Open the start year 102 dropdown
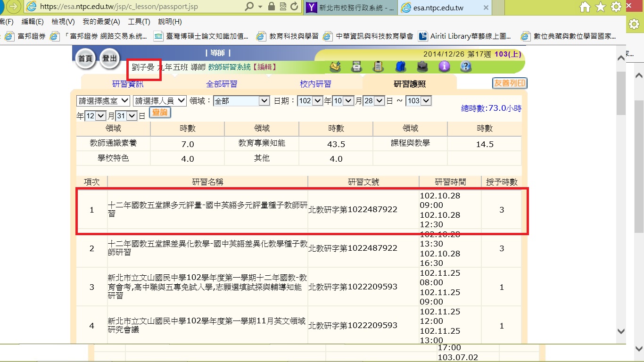 [x=310, y=101]
